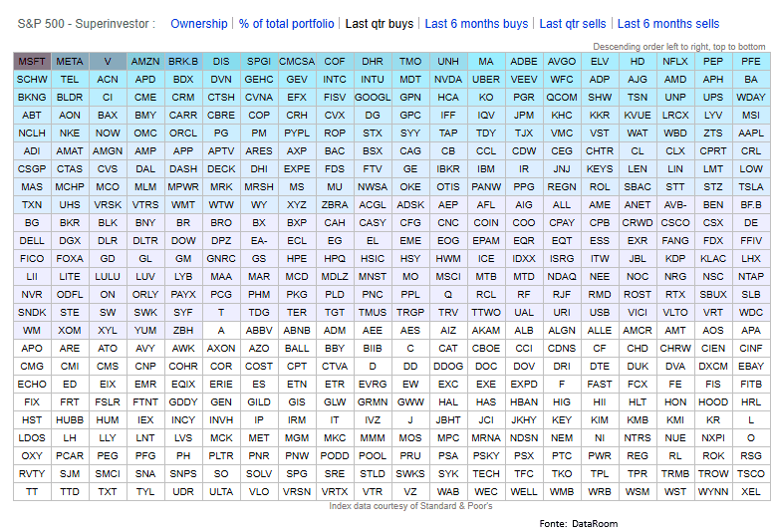
Task: Click the UBER ticker cell
Action: [486, 80]
